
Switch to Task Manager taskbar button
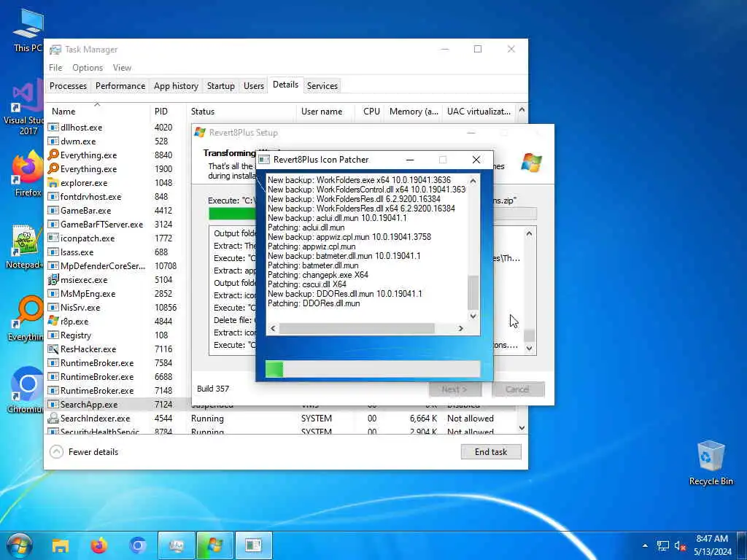tap(177, 545)
